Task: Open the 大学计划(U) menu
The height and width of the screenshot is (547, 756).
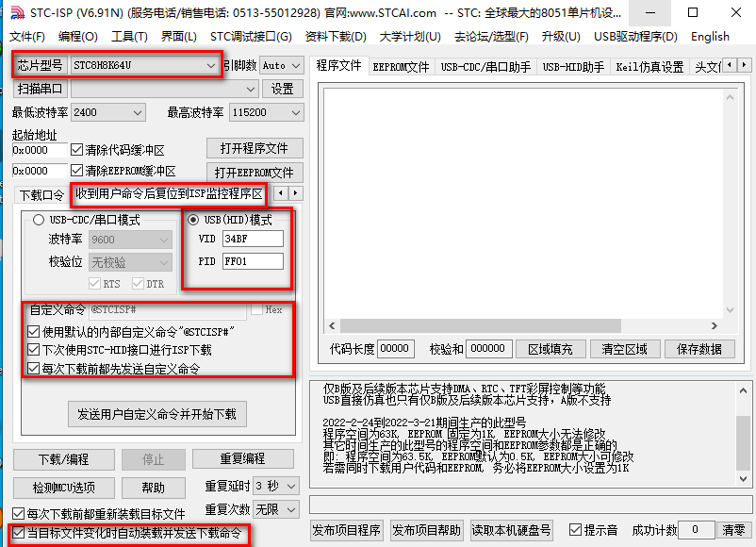Action: coord(410,37)
